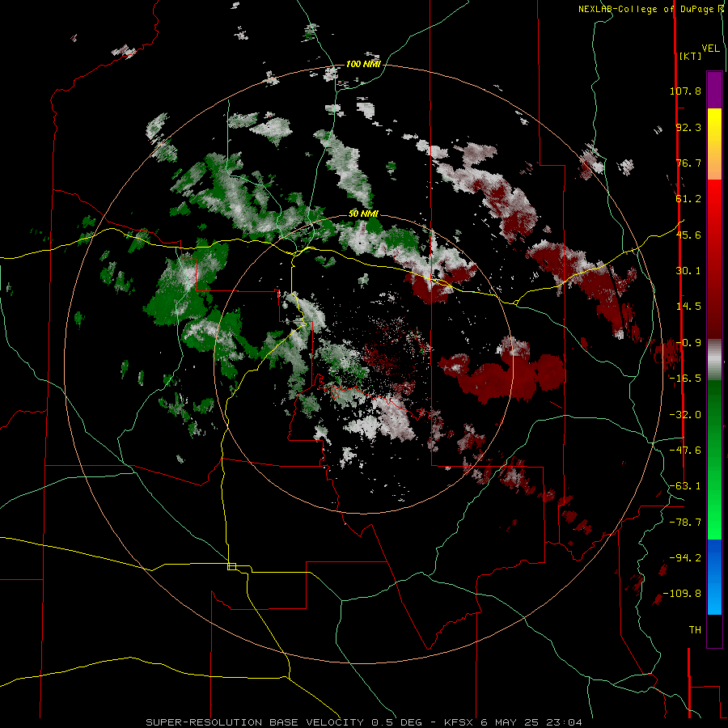Viewport: 728px width, 728px height.
Task: Click the green segment of the velocity scale
Action: [x=714, y=459]
